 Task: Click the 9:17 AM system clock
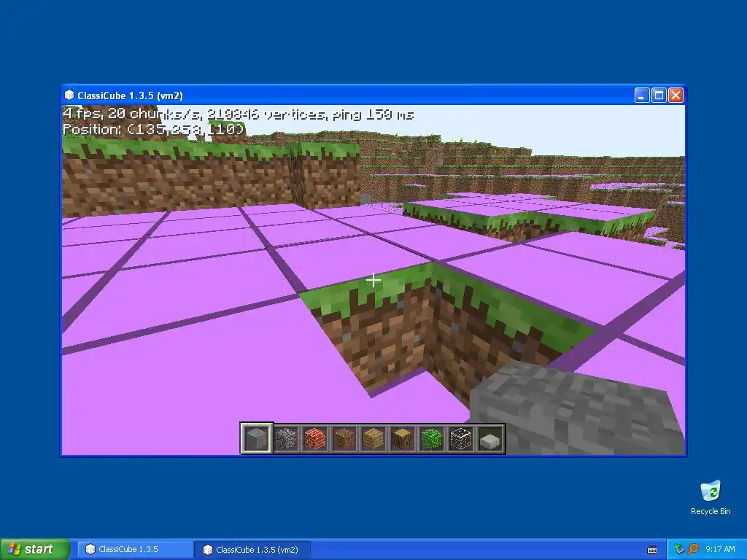click(720, 549)
